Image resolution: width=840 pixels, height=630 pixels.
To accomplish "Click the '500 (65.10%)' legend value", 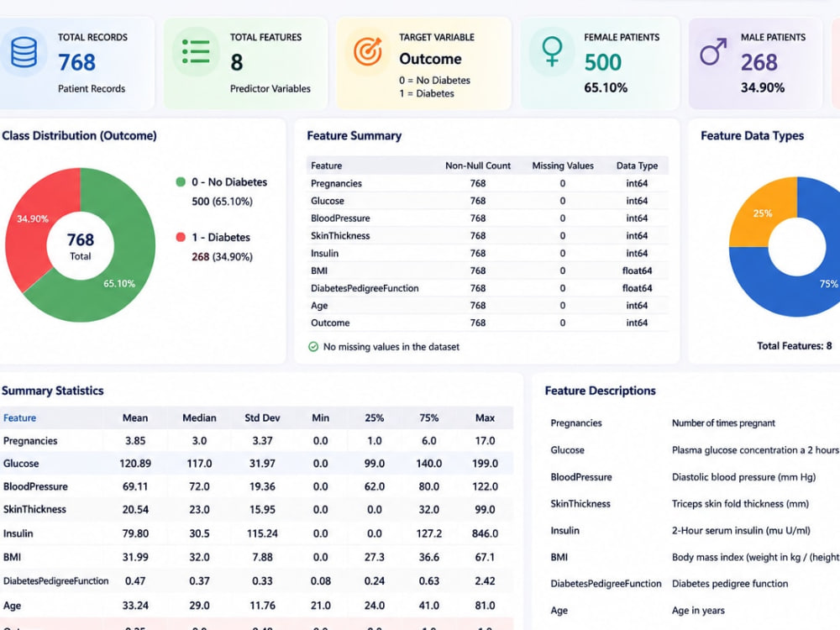I will coord(223,202).
